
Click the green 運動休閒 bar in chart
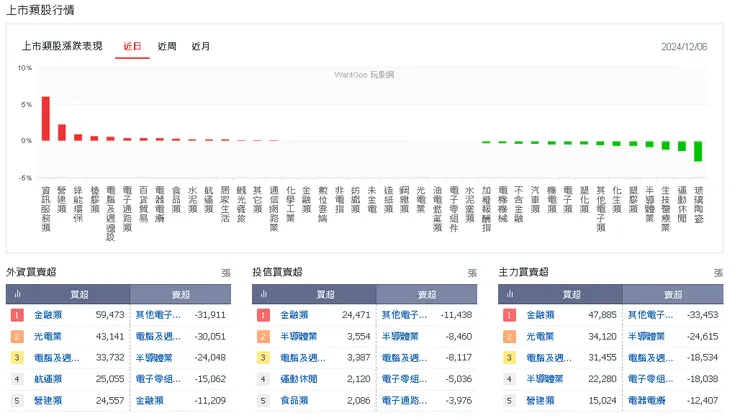[x=682, y=146]
